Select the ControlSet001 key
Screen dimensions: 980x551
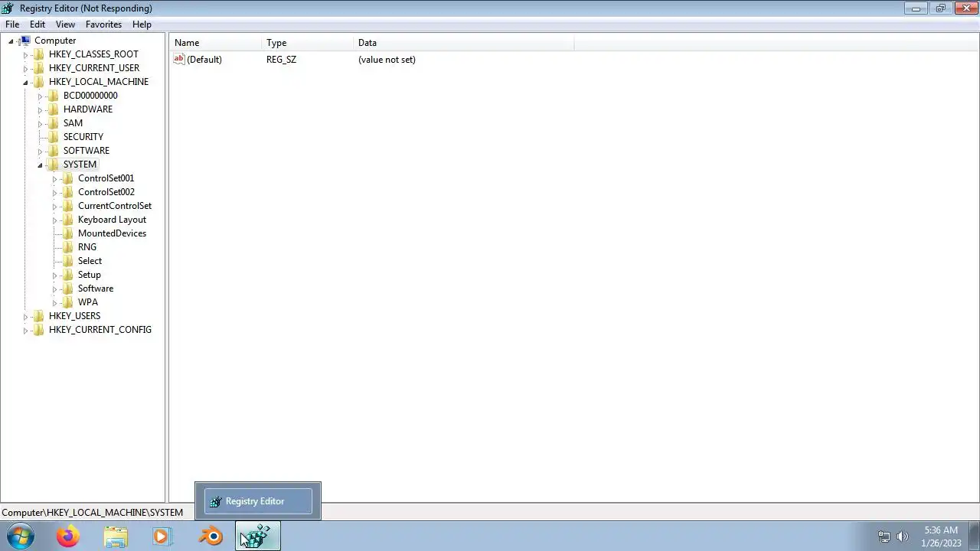coord(106,178)
